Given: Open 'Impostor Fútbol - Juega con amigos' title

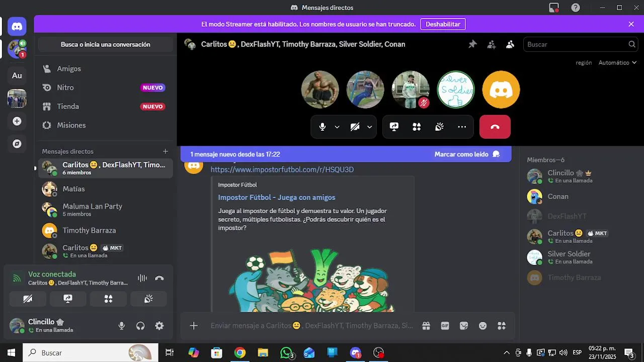Looking at the screenshot, I should (277, 197).
